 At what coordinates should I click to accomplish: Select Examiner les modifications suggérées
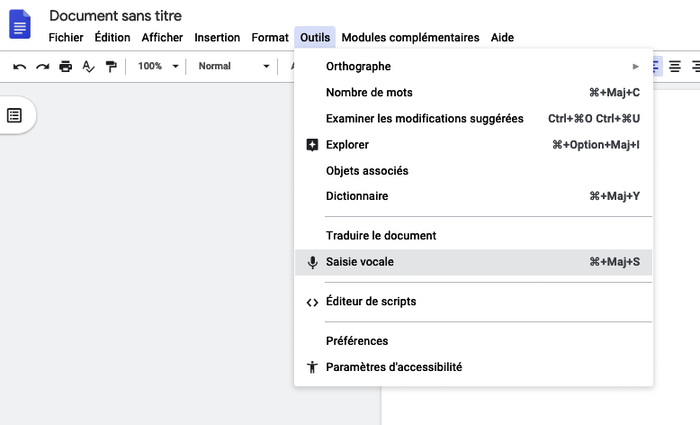pyautogui.click(x=474, y=119)
